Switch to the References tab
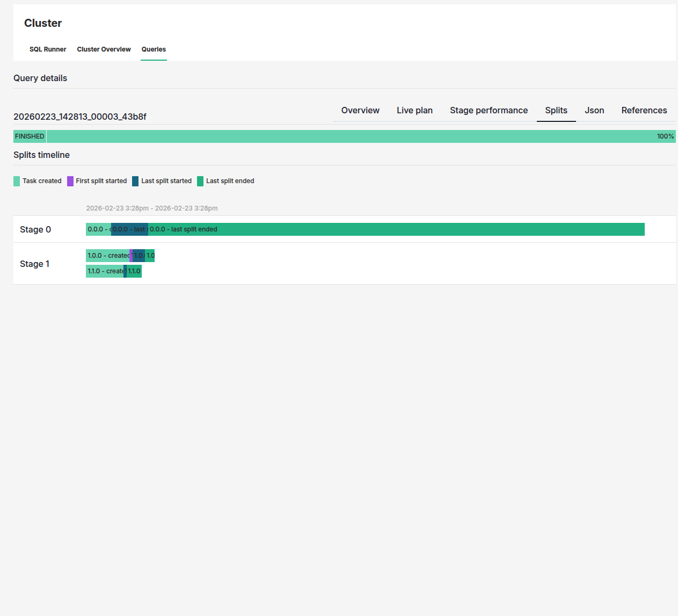Screen dimensions: 678x616 pyautogui.click(x=644, y=110)
